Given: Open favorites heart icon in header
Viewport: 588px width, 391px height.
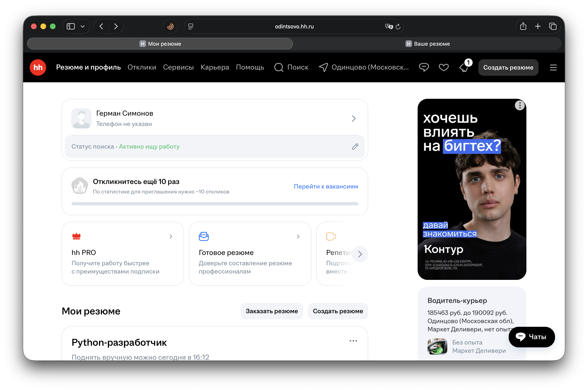Looking at the screenshot, I should pos(444,67).
